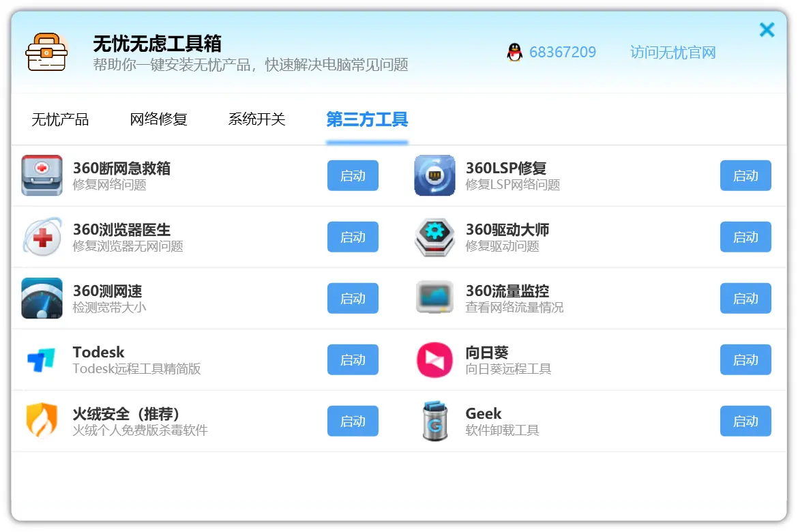This screenshot has width=798, height=532.
Task: Click the subtitle 帮助你一键安装无忧产品
Action: (171, 65)
